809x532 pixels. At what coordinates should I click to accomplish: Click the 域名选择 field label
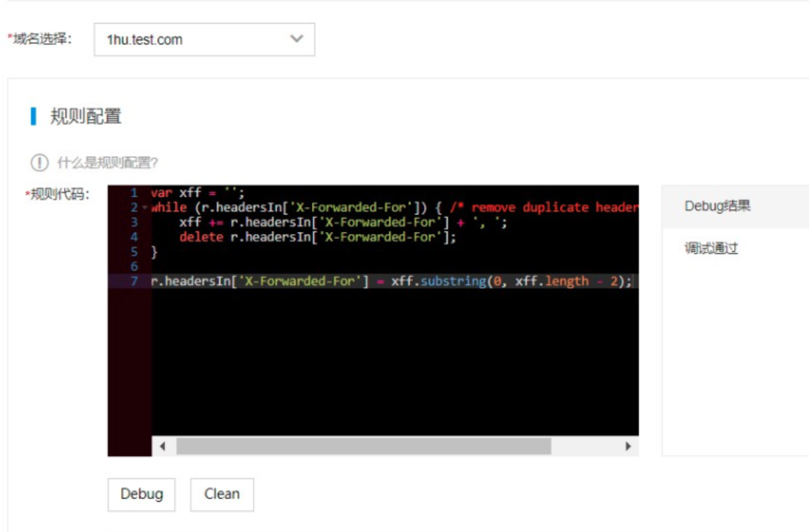[40, 39]
